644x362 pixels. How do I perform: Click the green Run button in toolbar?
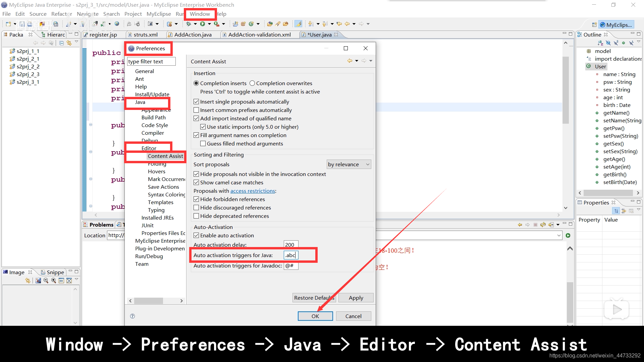point(203,24)
